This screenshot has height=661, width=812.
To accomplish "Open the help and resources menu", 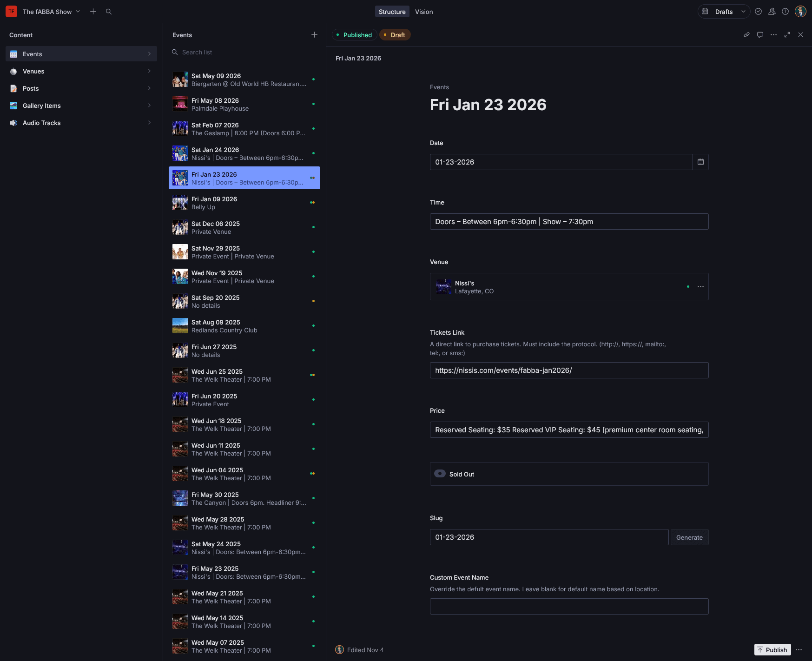I will pyautogui.click(x=786, y=11).
